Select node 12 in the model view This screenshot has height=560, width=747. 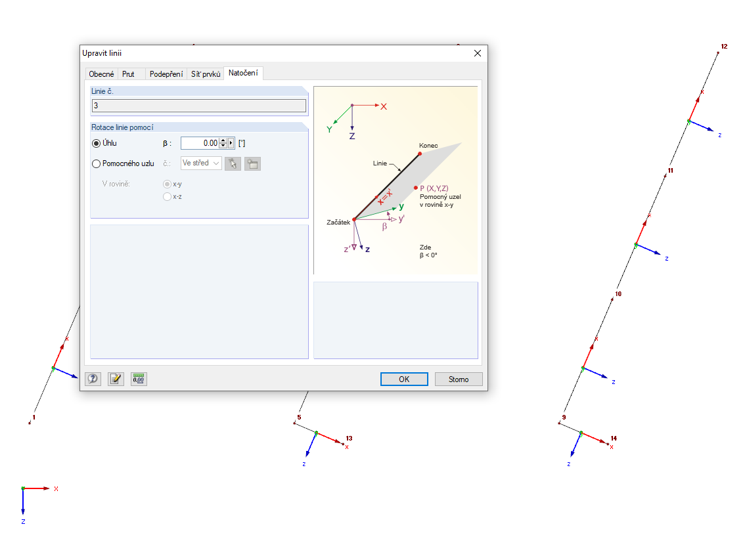(x=718, y=52)
